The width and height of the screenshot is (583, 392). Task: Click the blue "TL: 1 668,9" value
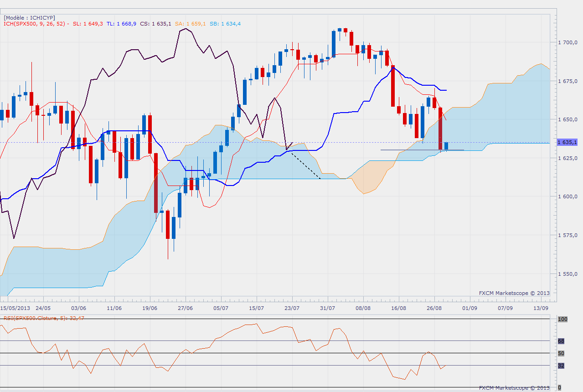pos(121,24)
